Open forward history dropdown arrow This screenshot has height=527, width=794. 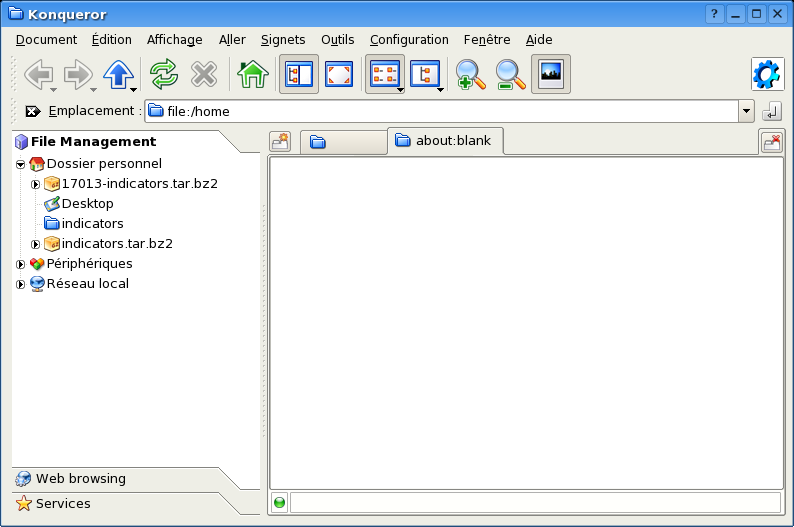click(x=93, y=90)
